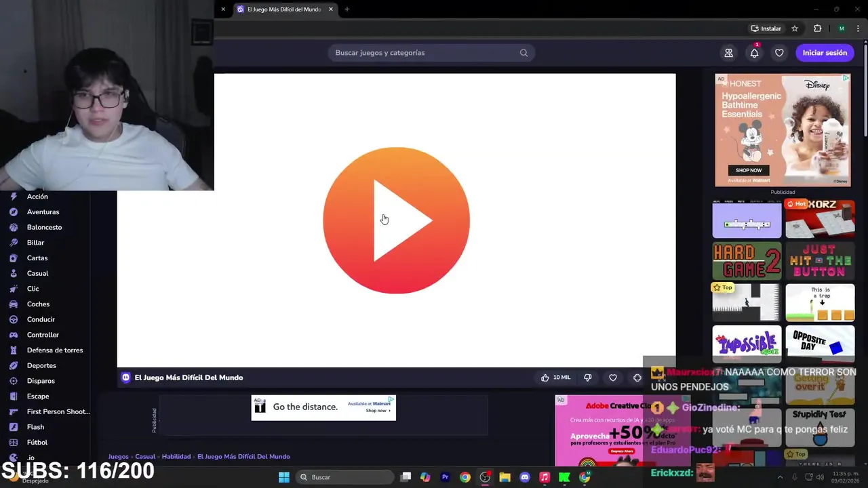Image resolution: width=868 pixels, height=488 pixels.
Task: Switch to the El Juego Más Difícil del Mundo tab
Action: (283, 9)
